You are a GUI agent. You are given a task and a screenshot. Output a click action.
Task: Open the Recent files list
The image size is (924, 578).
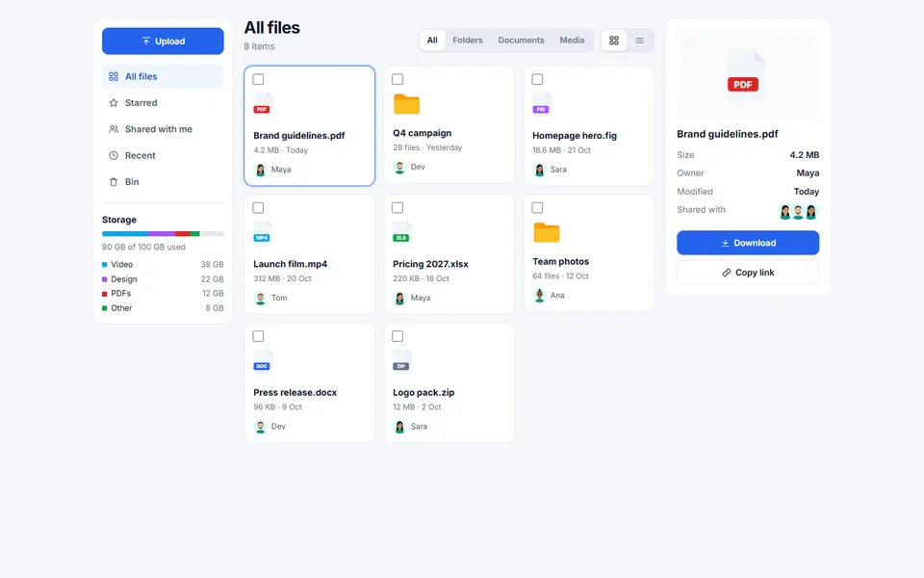tap(163, 156)
